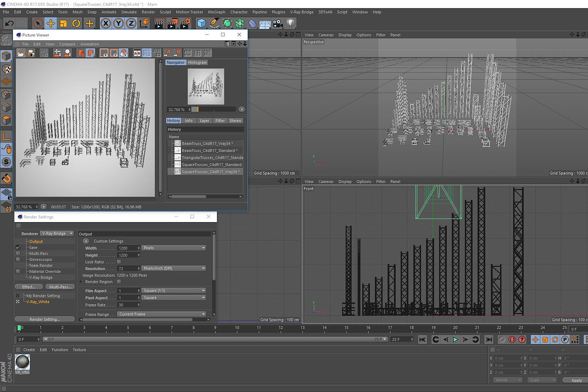Toggle the Save checkmark in Render Settings
The image size is (588, 392).
click(x=18, y=247)
